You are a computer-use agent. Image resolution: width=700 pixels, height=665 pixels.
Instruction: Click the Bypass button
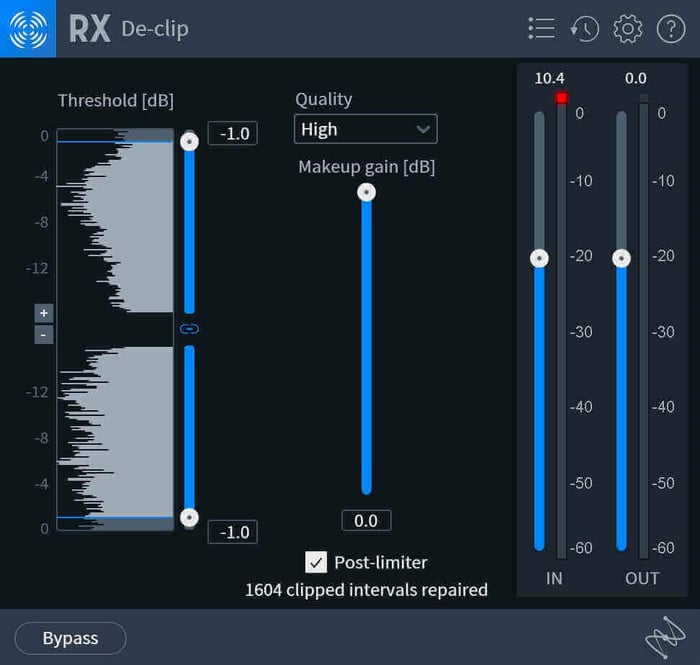[71, 638]
